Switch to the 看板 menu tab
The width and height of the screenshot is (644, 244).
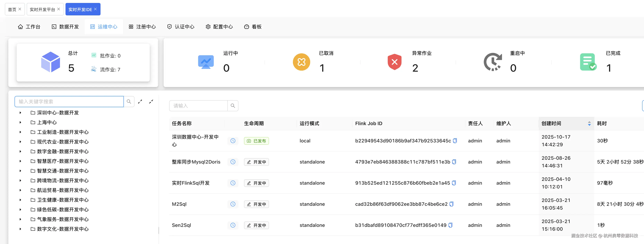(x=253, y=27)
